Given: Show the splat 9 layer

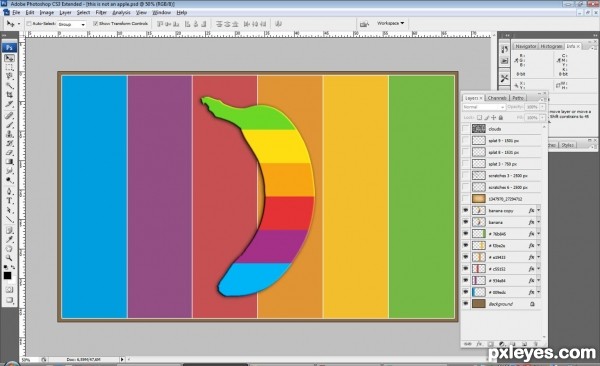Looking at the screenshot, I should pos(465,141).
